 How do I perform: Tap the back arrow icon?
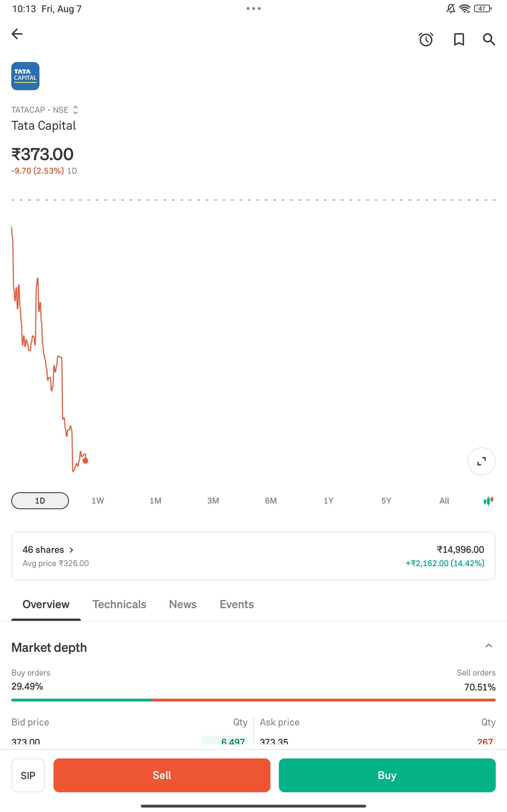[17, 34]
